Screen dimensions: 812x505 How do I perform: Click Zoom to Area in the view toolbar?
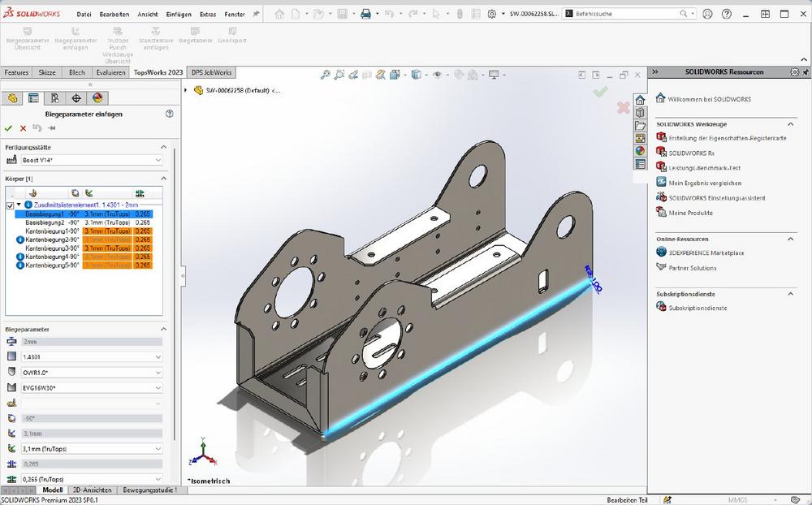[339, 76]
